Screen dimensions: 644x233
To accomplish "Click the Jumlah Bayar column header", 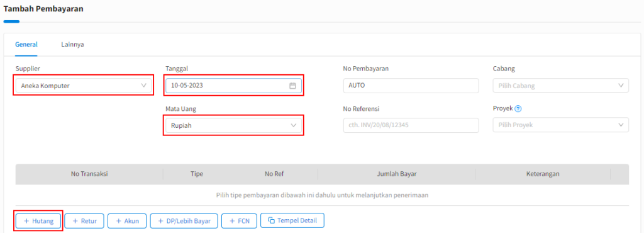I will (397, 174).
